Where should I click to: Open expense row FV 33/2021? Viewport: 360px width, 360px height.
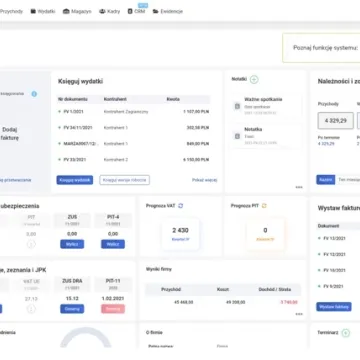133,160
